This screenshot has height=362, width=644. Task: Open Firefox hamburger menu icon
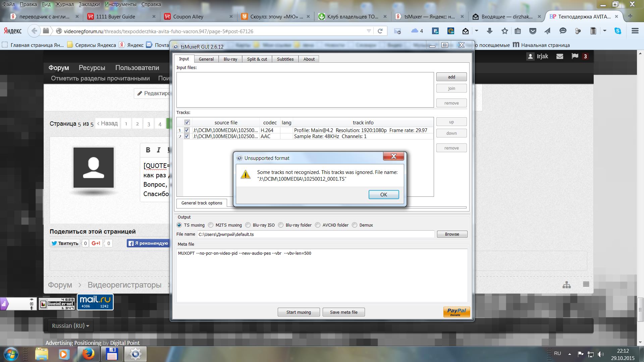635,31
